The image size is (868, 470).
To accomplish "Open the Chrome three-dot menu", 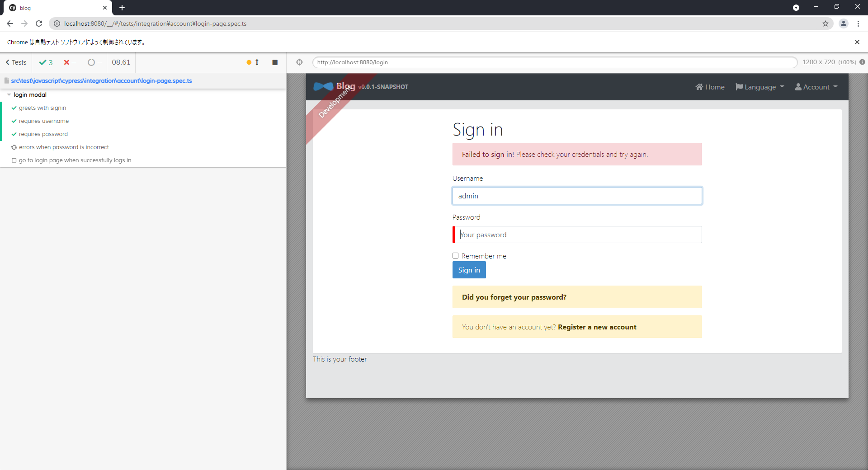I will (x=858, y=23).
